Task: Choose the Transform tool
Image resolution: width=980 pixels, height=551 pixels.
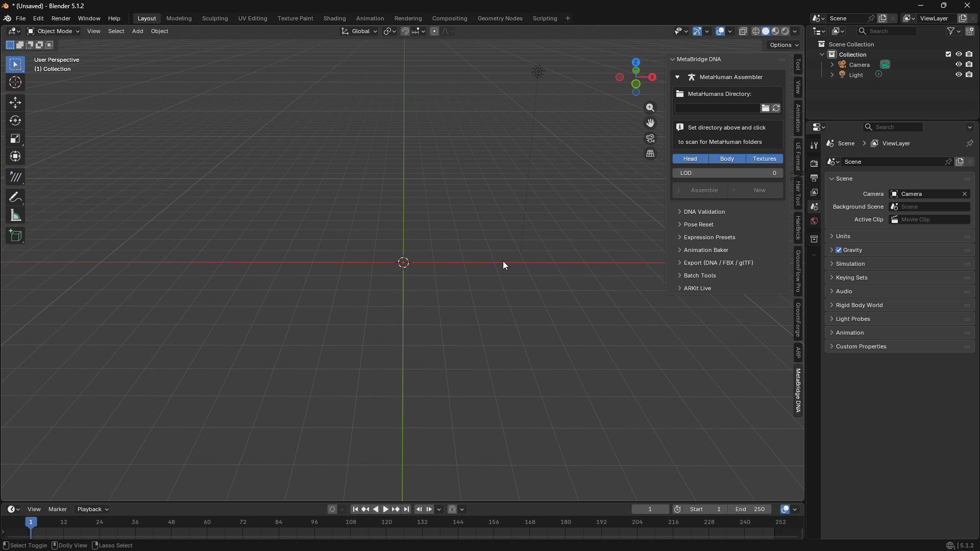Action: 15,157
